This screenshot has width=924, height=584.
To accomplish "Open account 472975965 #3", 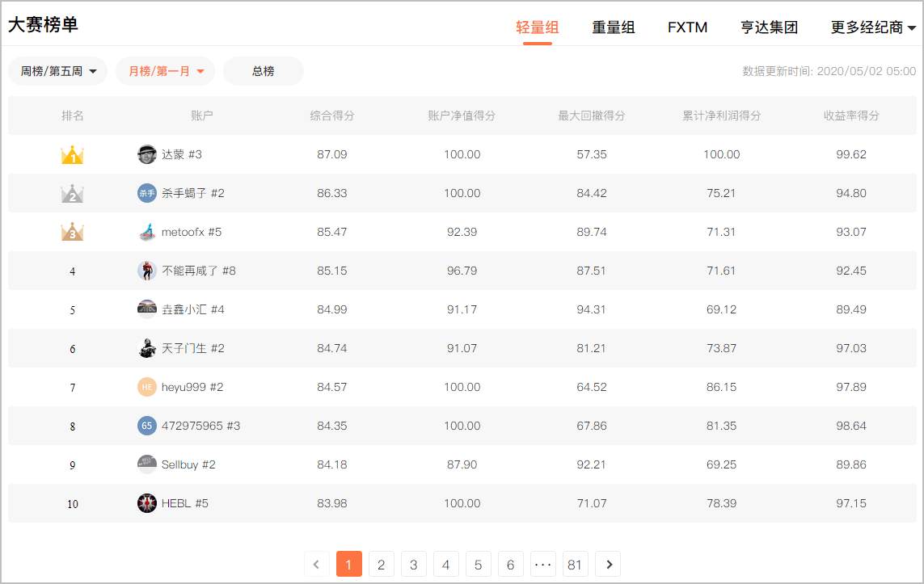I will point(201,426).
